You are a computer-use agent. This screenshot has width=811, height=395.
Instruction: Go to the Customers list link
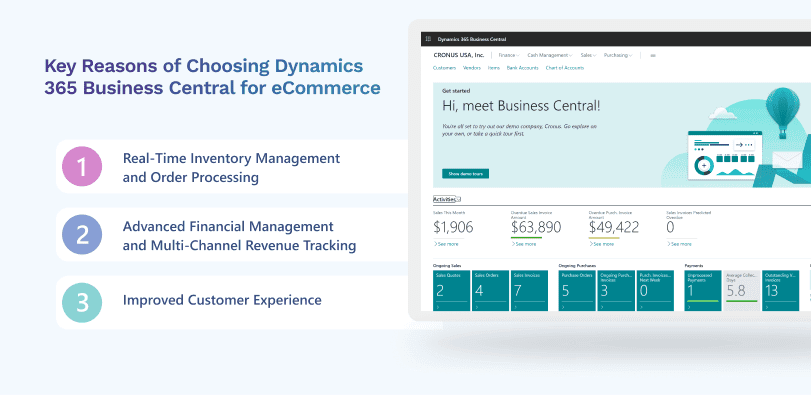[x=444, y=68]
